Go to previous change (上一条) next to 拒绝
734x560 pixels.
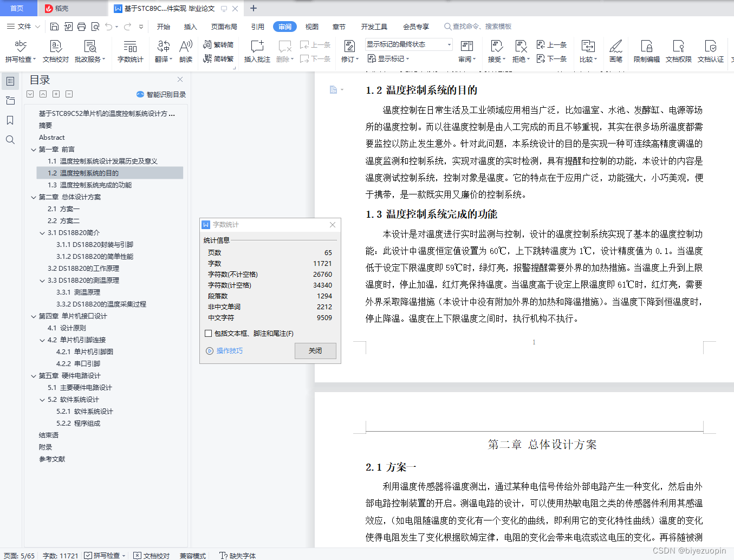click(551, 44)
